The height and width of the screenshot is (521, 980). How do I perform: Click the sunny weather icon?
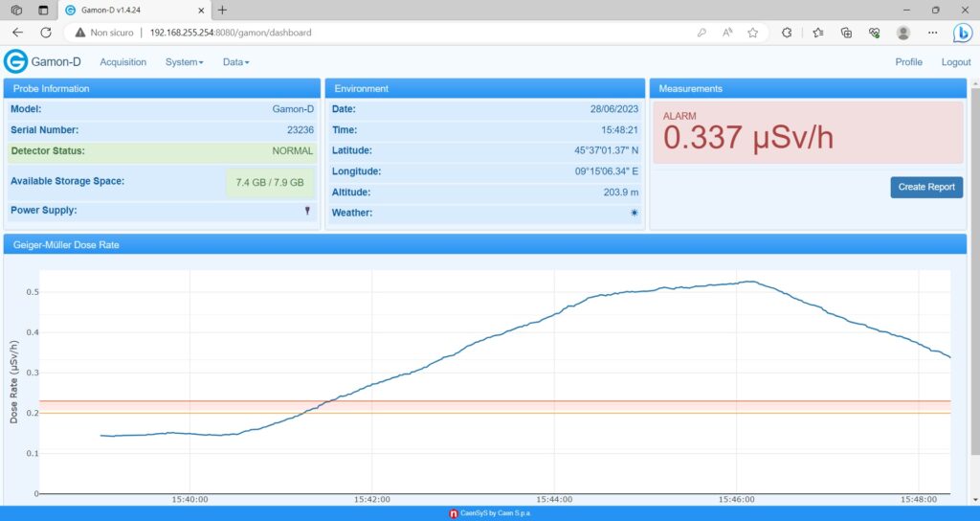[635, 213]
